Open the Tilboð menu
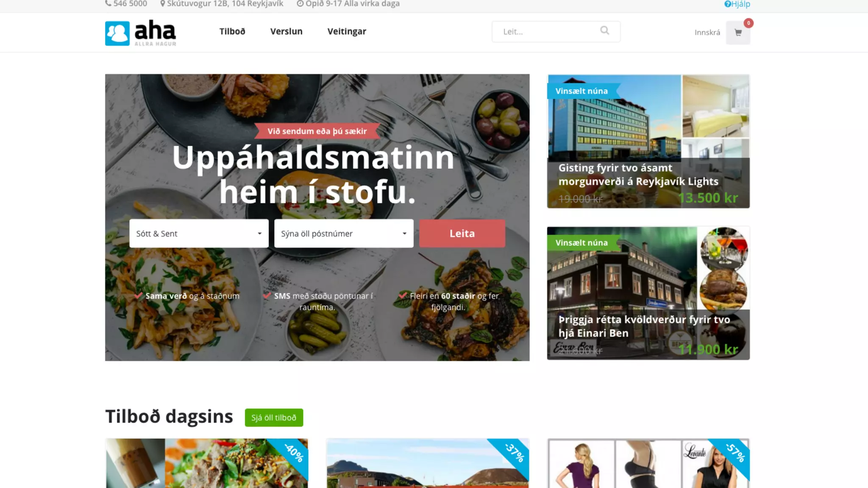 coord(232,31)
